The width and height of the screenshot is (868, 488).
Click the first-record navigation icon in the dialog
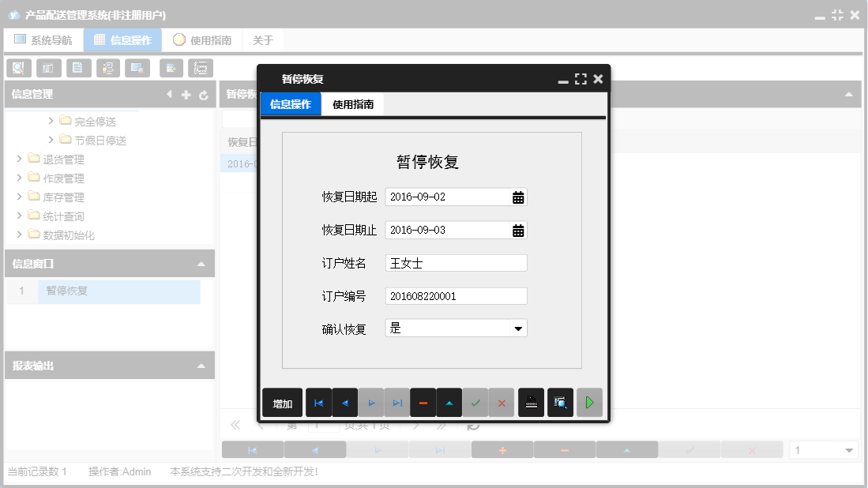pos(318,403)
